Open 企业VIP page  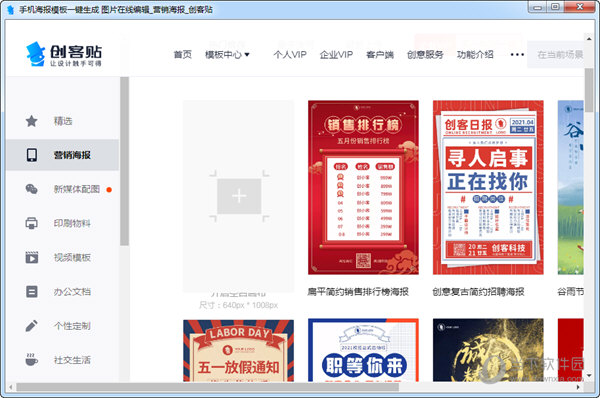[x=336, y=55]
